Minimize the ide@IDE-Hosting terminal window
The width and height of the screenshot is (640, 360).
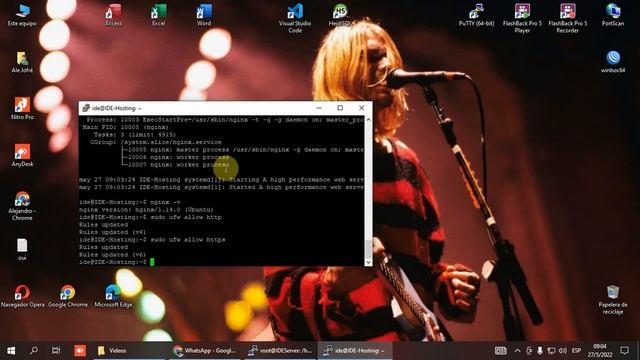tap(319, 108)
